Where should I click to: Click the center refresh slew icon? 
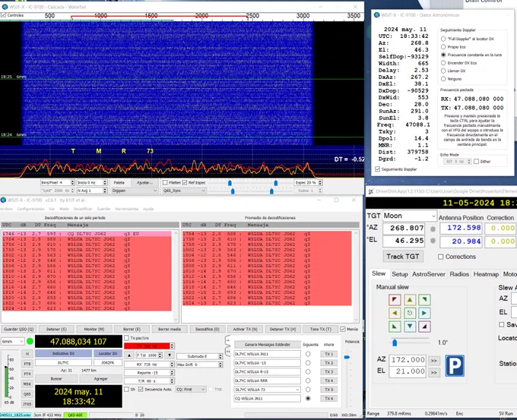410,313
